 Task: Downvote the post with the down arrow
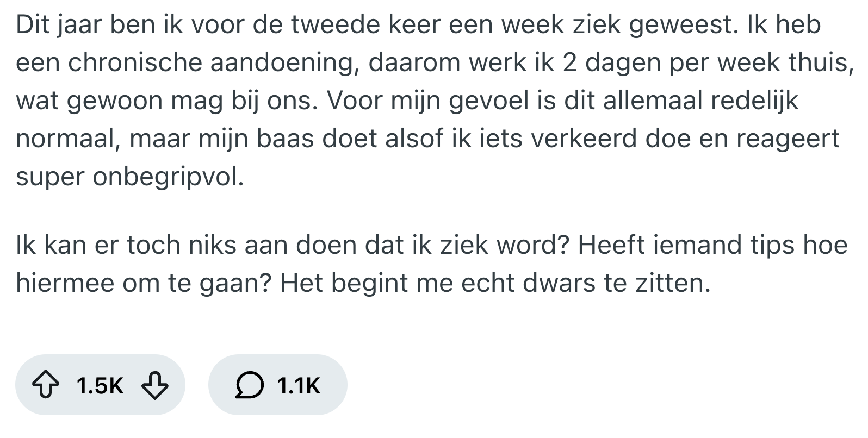point(154,385)
